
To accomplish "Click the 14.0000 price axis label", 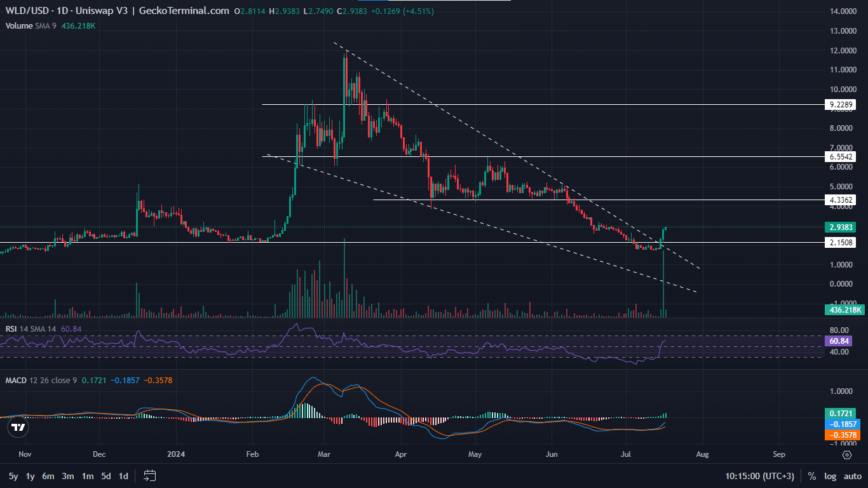I will (844, 11).
